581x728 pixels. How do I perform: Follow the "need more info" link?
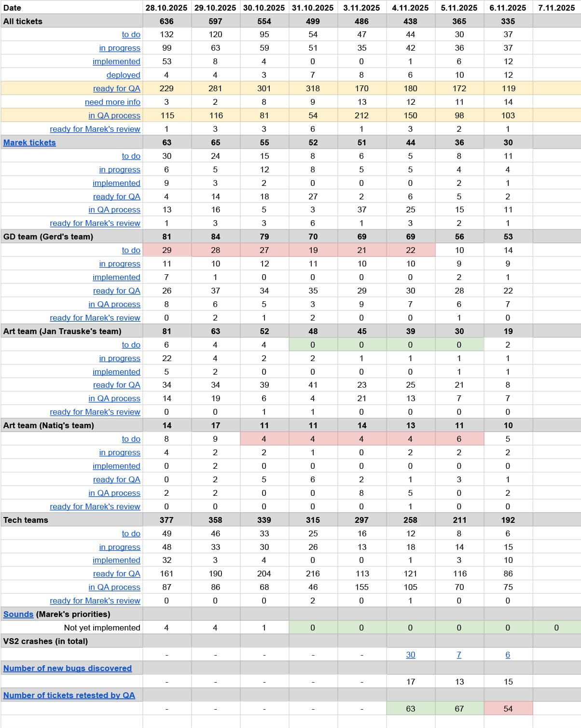(x=112, y=102)
